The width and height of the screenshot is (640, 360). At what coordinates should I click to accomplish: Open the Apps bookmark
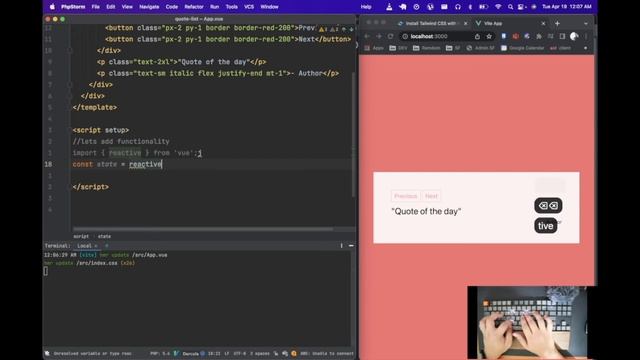[374, 48]
